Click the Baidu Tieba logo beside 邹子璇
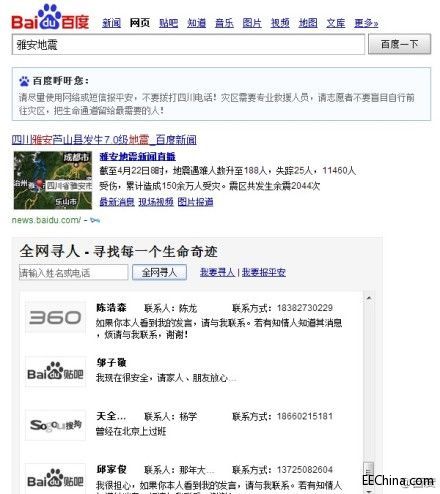 click(x=55, y=372)
